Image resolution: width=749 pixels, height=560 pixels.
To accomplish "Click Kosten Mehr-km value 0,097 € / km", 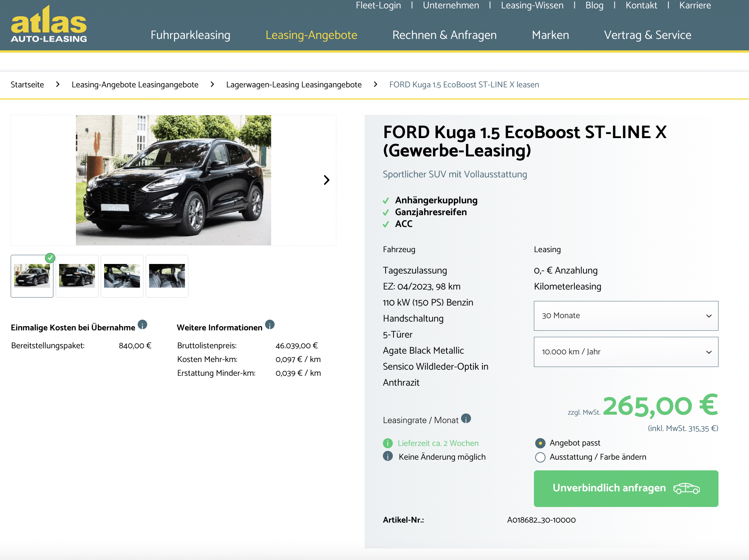I will [298, 360].
